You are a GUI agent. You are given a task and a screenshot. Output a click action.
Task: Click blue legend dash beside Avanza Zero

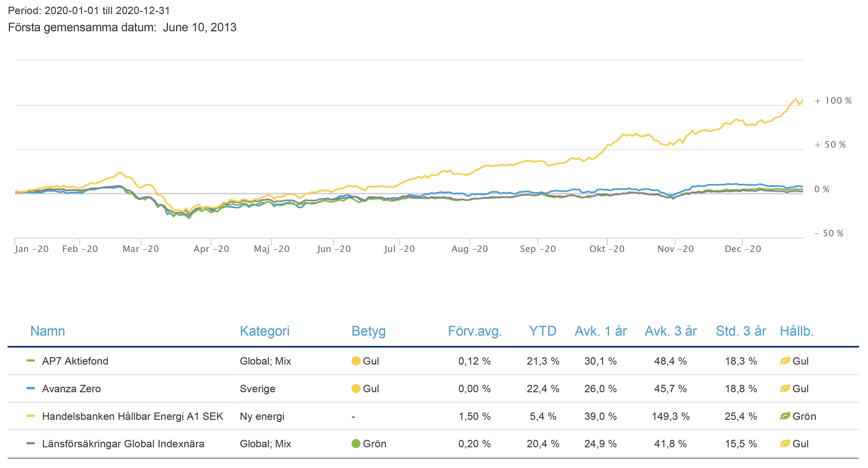click(30, 388)
